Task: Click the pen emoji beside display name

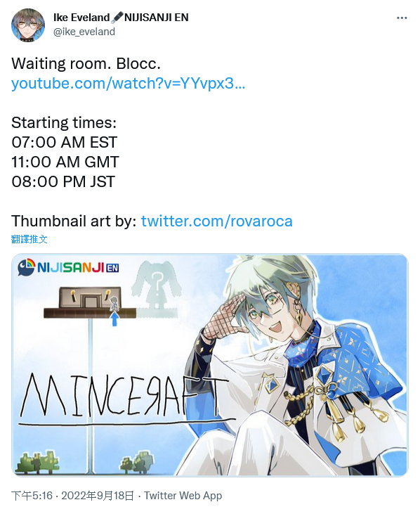Action: [x=117, y=18]
